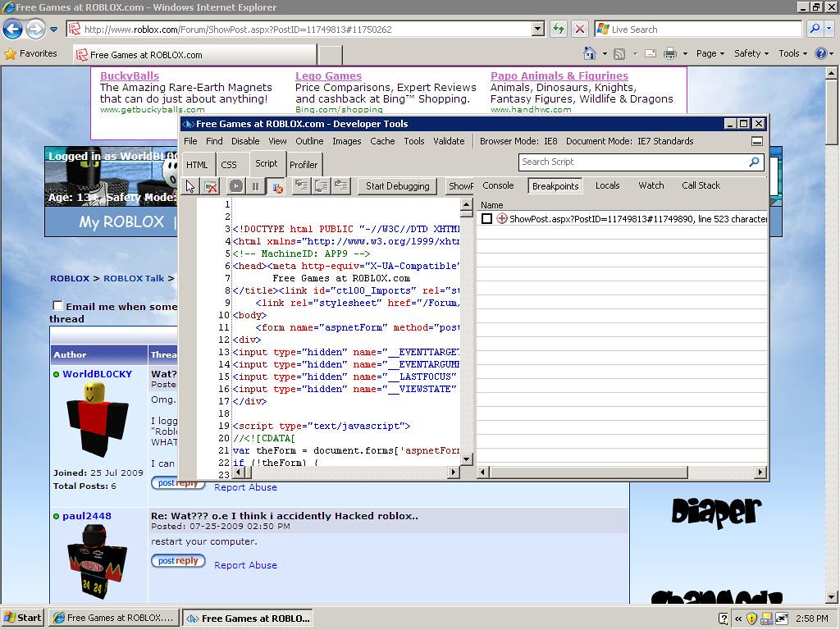
Task: Click the IE refresh page icon
Action: pos(558,29)
